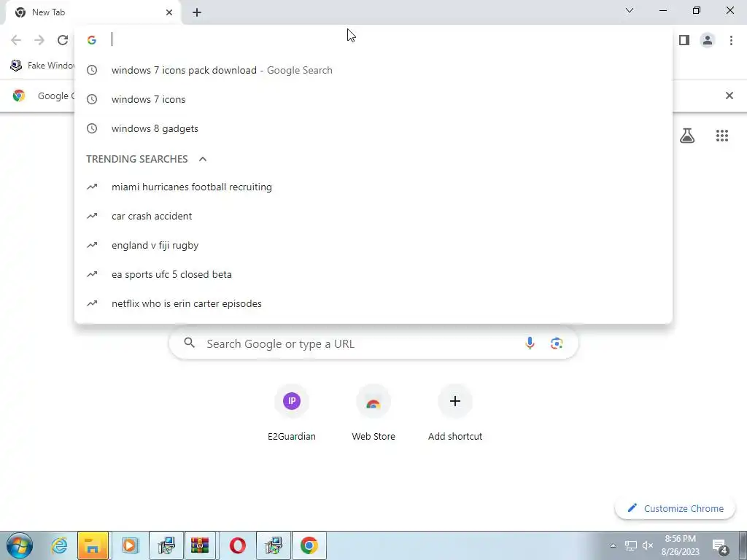
Task: Close the New Tab tab
Action: (169, 12)
